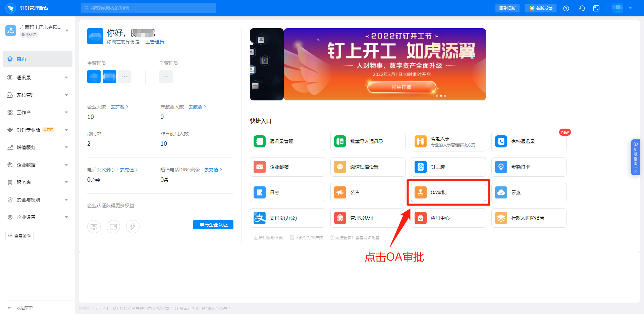Click the 去扩容 link

119,107
